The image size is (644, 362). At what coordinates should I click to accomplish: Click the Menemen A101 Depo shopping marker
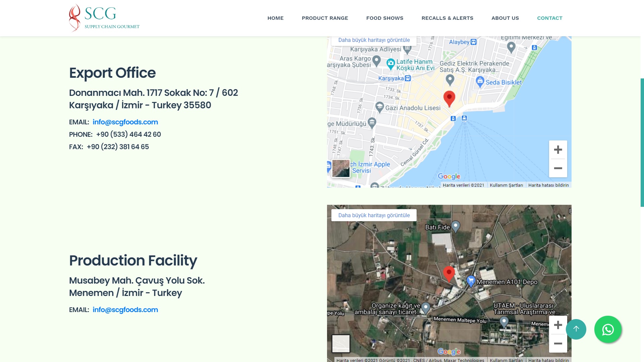tap(471, 281)
